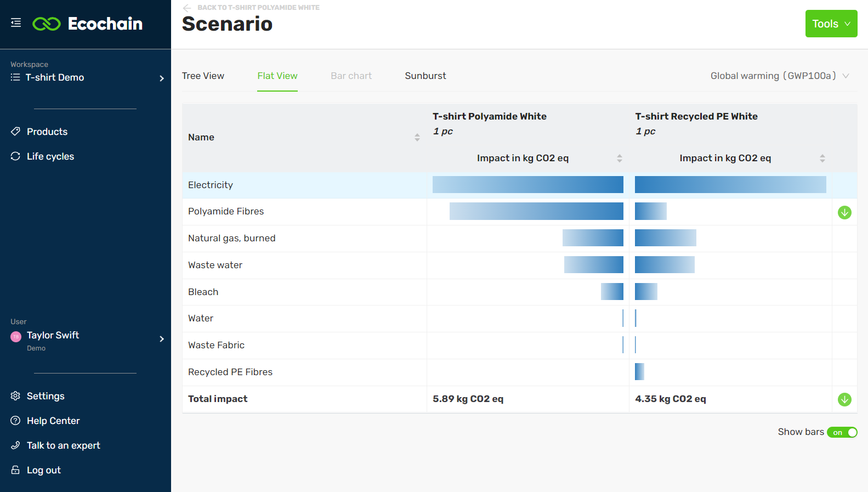Sort T-shirt Polyamide White impact column
This screenshot has height=492, width=868.
click(x=620, y=159)
